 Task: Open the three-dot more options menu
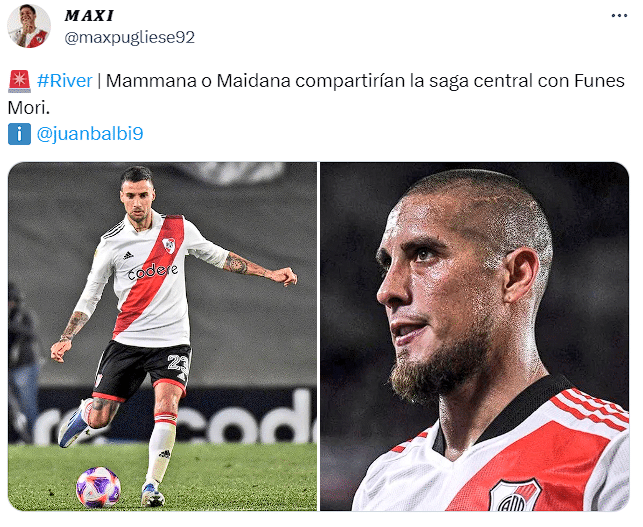point(619,16)
